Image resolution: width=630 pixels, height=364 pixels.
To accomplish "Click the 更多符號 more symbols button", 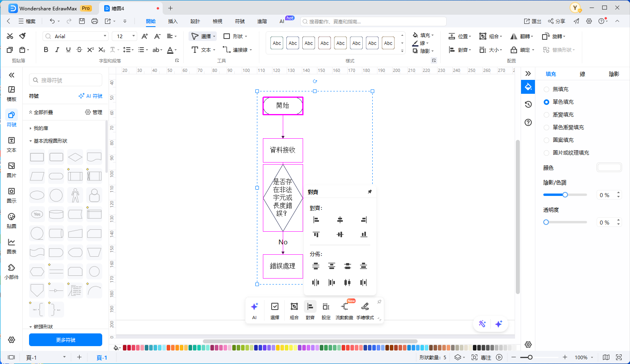I will click(66, 340).
